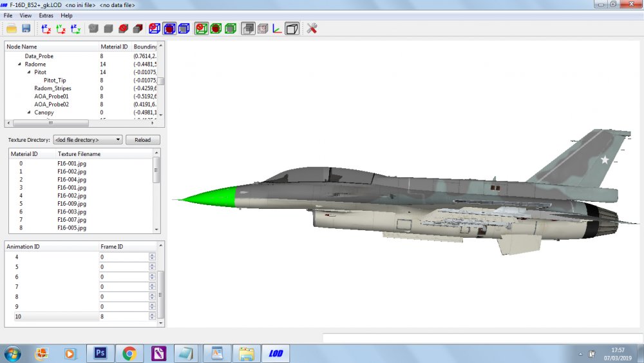Click the LOD editor taskbar button
This screenshot has height=363, width=644.
[276, 353]
